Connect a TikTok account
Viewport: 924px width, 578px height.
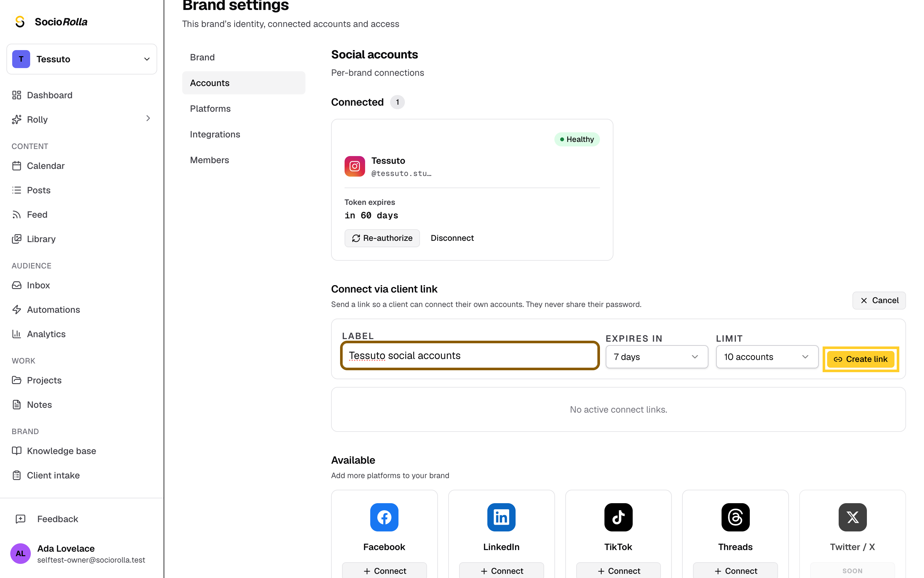click(x=618, y=570)
